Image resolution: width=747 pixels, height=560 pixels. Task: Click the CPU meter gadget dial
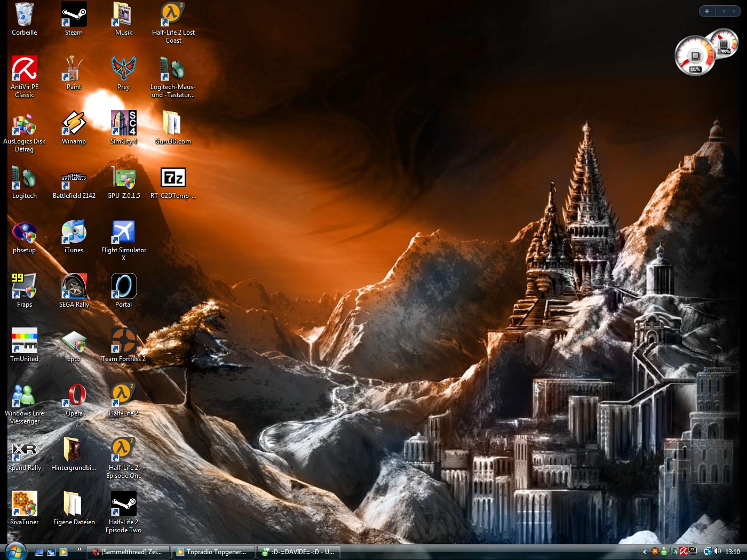695,57
